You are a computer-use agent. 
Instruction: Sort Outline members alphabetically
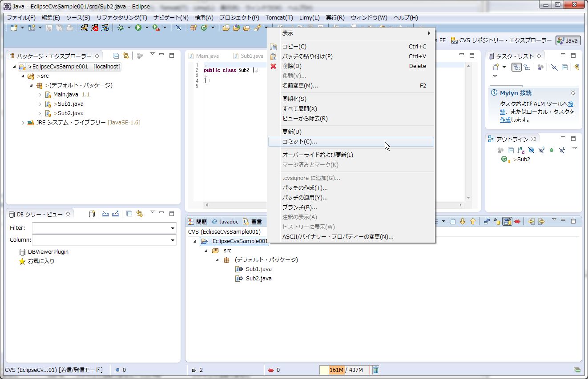[x=520, y=150]
